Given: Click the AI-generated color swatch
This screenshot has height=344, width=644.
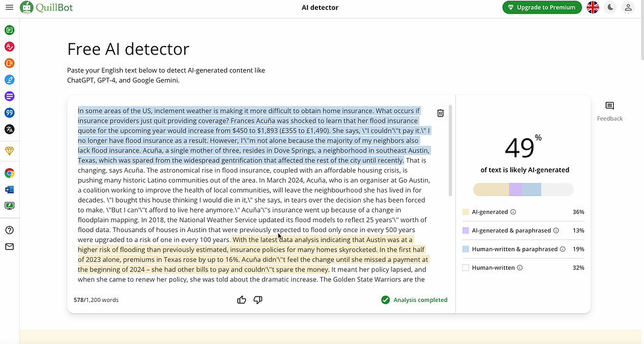Looking at the screenshot, I should (x=465, y=212).
